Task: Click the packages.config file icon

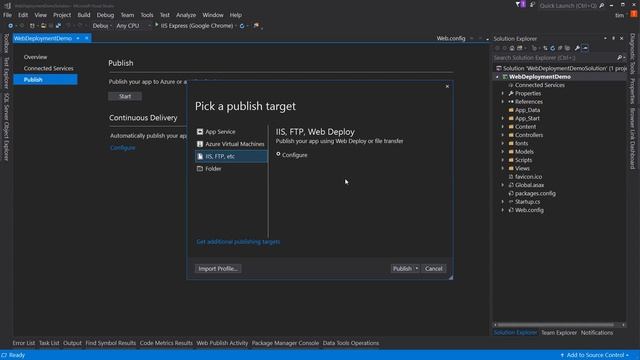Action: coord(511,193)
